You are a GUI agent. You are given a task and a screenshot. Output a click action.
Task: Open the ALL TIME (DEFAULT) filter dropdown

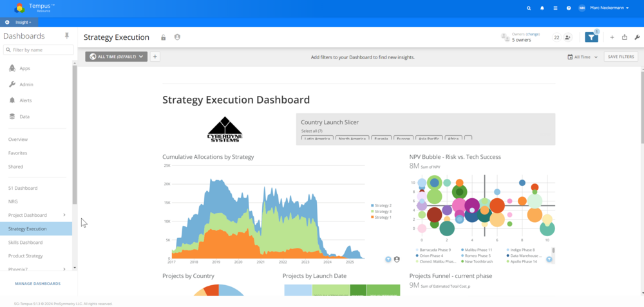coord(116,57)
